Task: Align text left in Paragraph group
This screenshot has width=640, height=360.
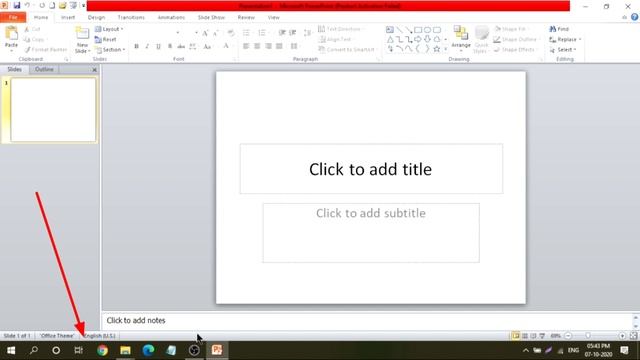Action: pyautogui.click(x=246, y=46)
